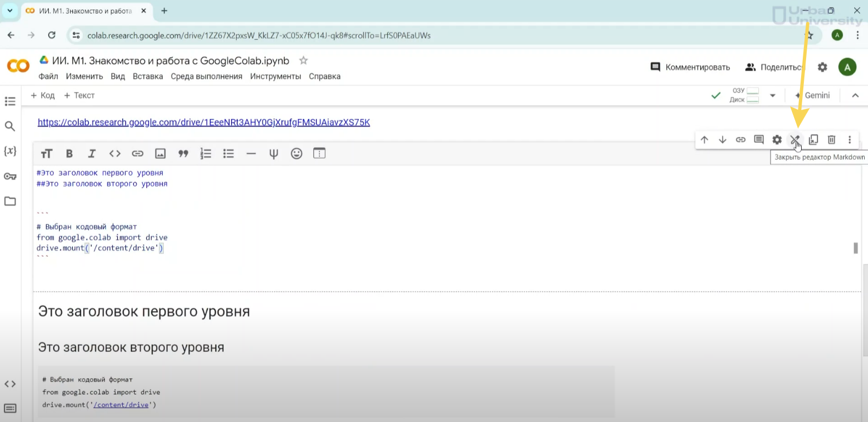Expand the RAM and disk resources dropdown

[772, 95]
